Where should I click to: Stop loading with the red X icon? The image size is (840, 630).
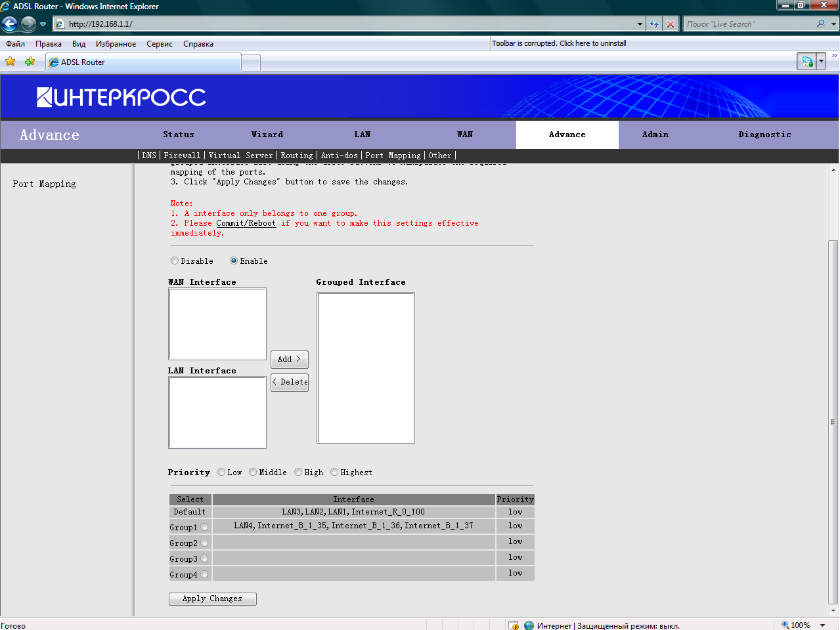pyautogui.click(x=671, y=24)
